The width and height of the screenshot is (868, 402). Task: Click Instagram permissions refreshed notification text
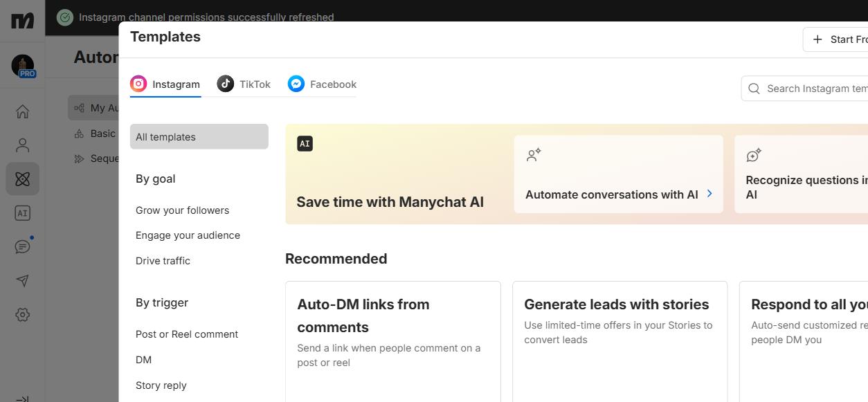[x=206, y=17]
